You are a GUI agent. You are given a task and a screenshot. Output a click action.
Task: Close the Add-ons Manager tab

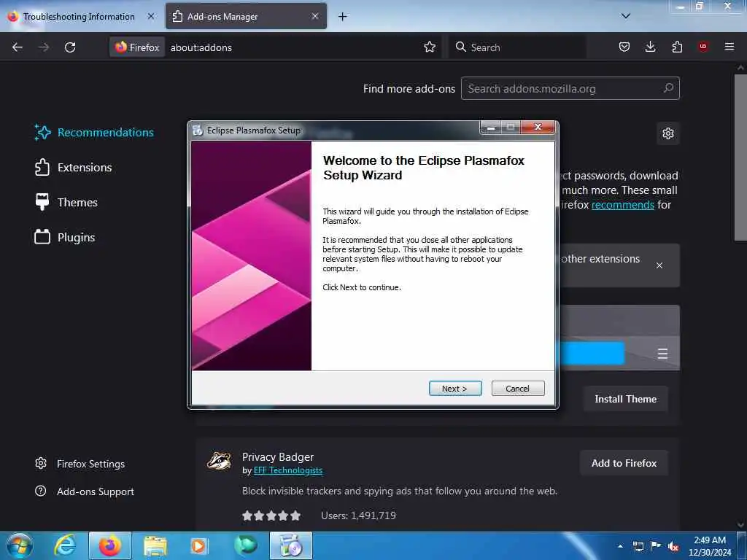coord(315,16)
